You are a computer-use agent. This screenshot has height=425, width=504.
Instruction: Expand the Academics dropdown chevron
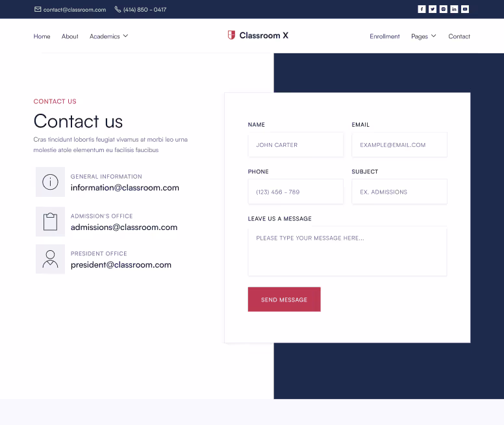(126, 36)
